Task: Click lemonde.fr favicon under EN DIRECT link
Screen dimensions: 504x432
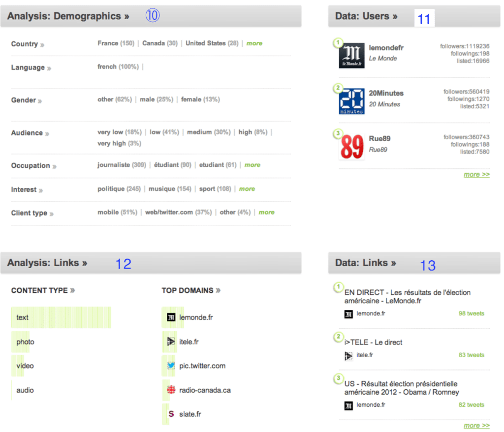Action: click(348, 314)
